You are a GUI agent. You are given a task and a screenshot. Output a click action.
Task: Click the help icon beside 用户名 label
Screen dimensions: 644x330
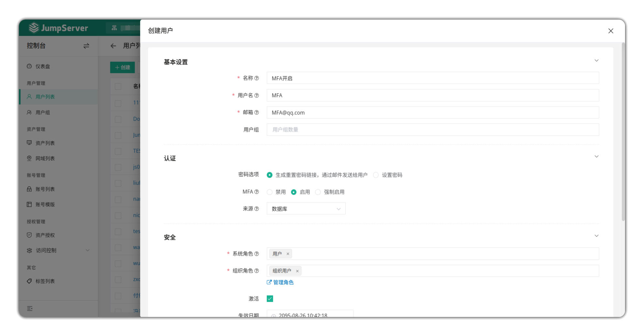pyautogui.click(x=257, y=96)
